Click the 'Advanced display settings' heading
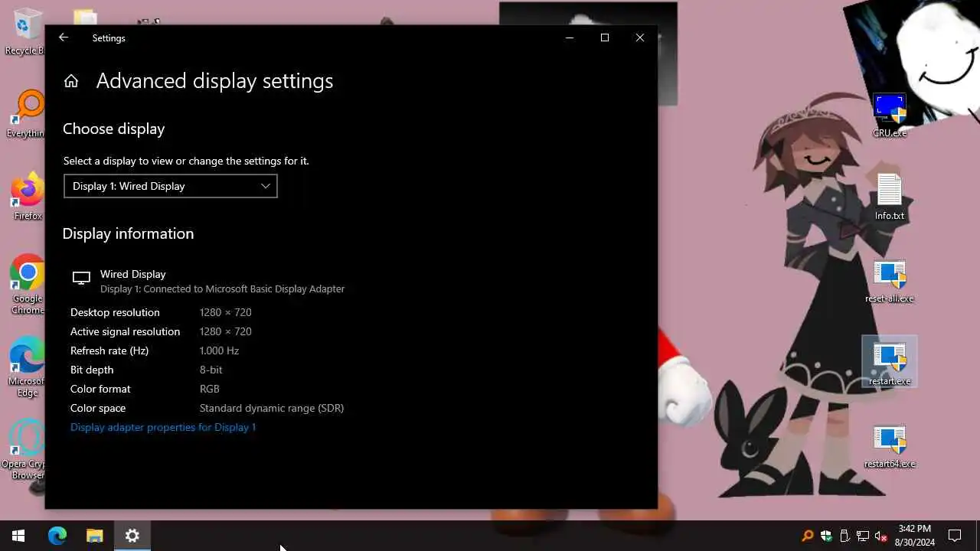980x551 pixels. [214, 81]
